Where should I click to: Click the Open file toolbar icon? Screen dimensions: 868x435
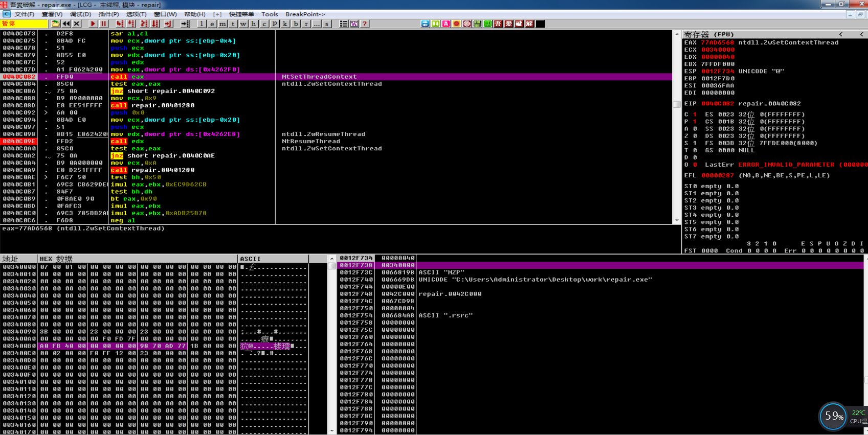[x=55, y=24]
